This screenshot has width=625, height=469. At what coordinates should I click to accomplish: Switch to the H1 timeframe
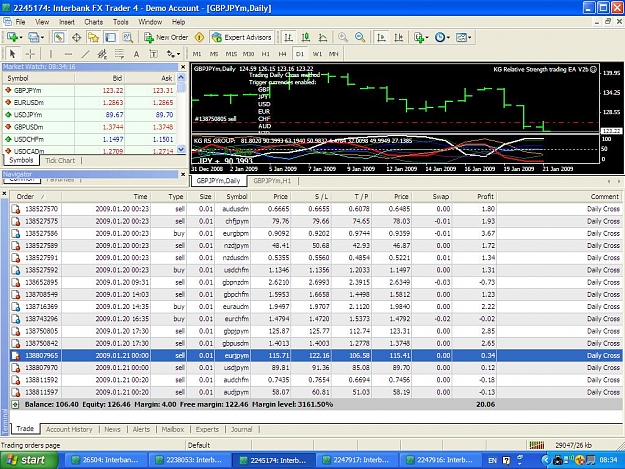pyautogui.click(x=265, y=54)
